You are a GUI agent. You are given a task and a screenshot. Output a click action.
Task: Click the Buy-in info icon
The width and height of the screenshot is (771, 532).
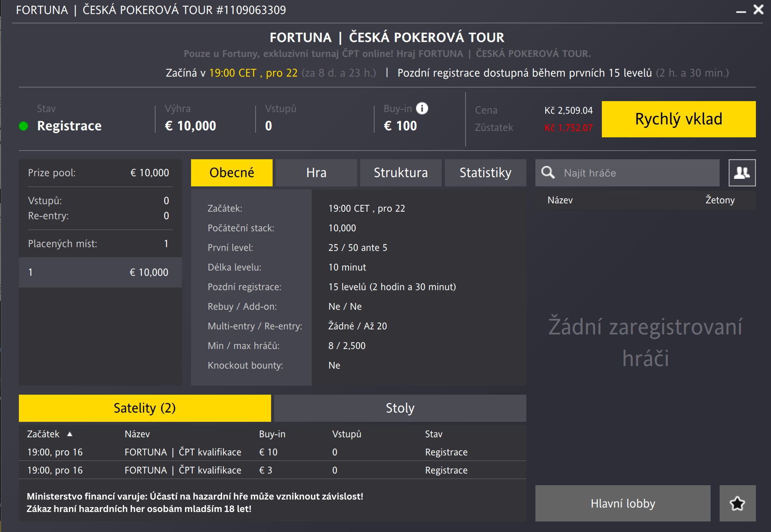[x=422, y=109]
